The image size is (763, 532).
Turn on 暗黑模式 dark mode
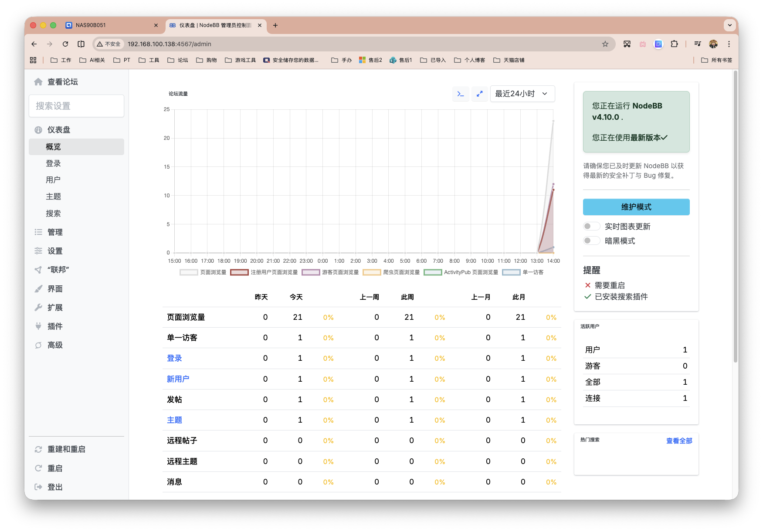[591, 241]
